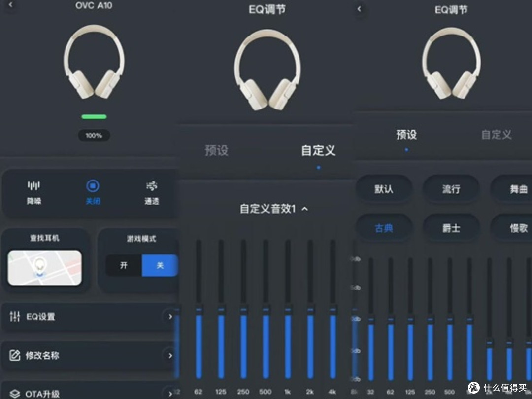Click the OVC A10 title text
532x399 pixels.
(x=94, y=5)
